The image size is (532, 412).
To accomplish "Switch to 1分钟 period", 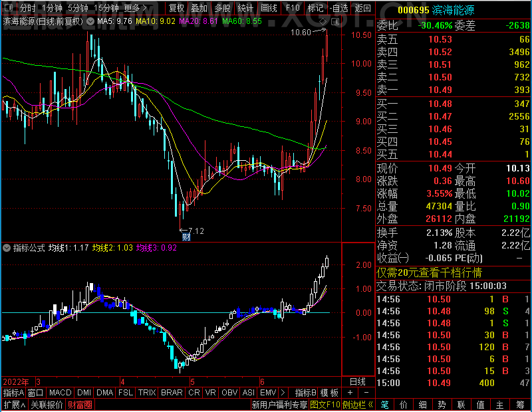I will tap(52, 8).
